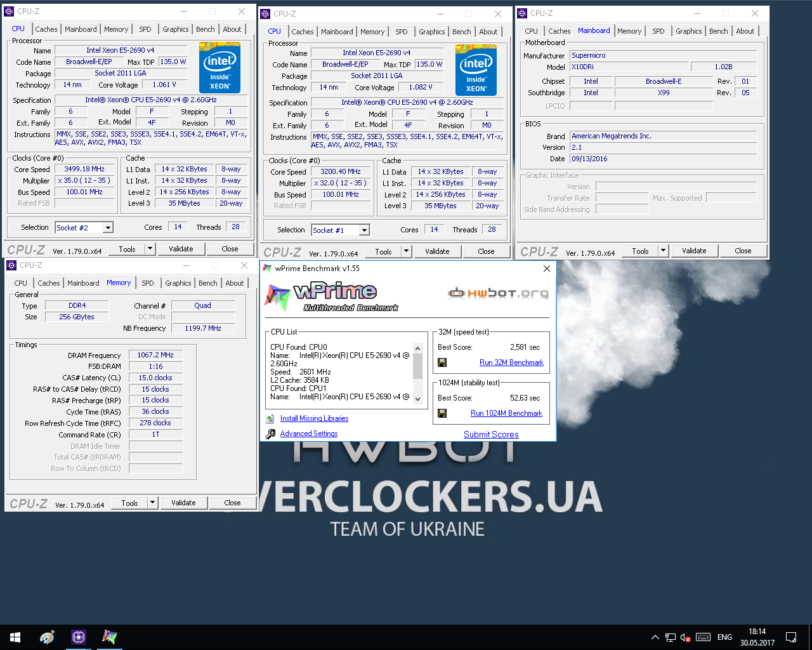812x650 pixels.
Task: Open the Submit Scores link
Action: pos(491,435)
